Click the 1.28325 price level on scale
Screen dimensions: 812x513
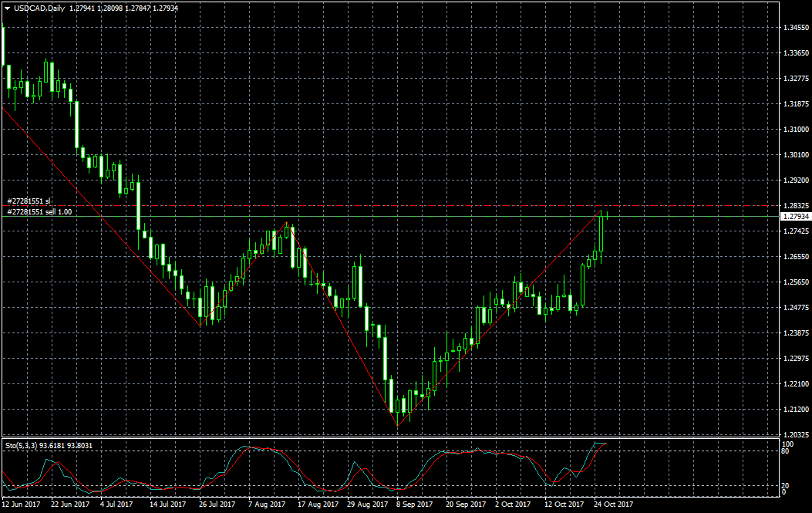[x=795, y=206]
